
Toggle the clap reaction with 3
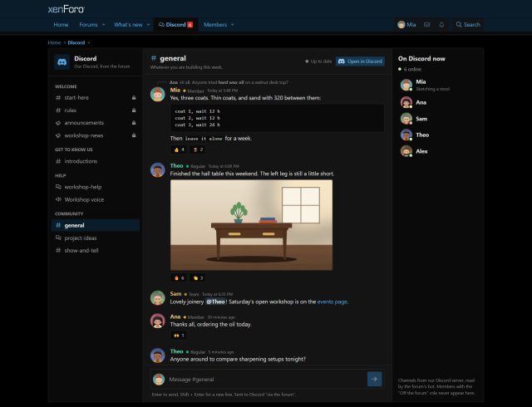198,277
